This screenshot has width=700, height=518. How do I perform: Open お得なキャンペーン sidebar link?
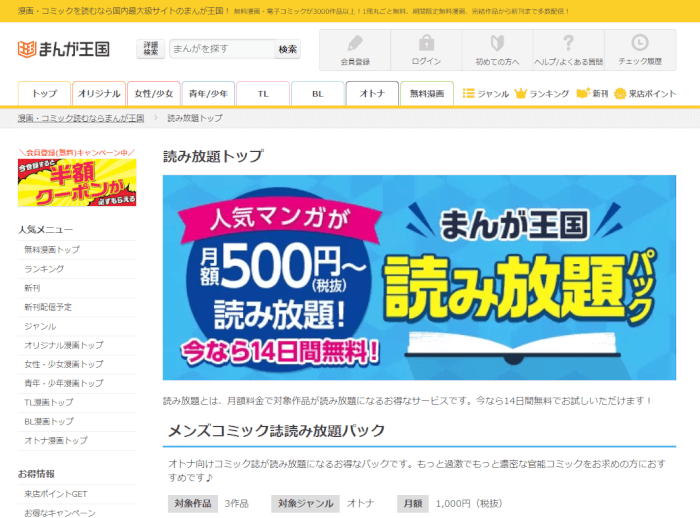[59, 513]
